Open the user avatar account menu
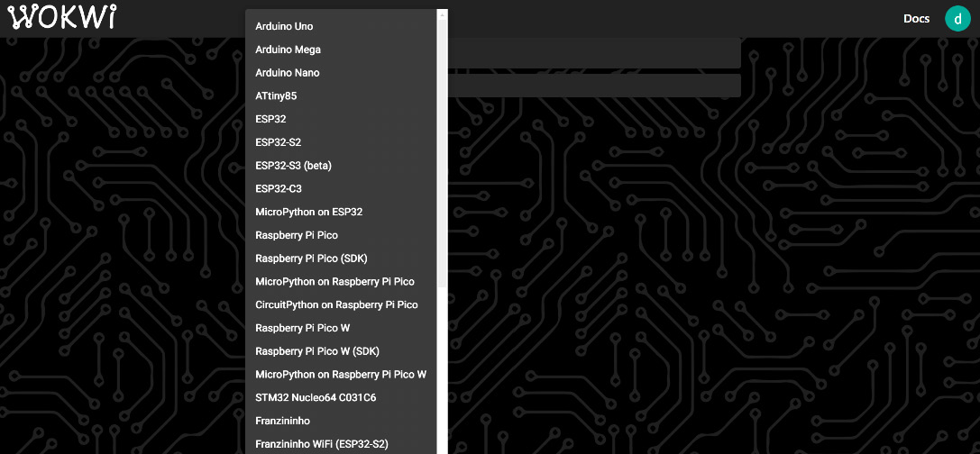Image resolution: width=980 pixels, height=454 pixels. [957, 19]
